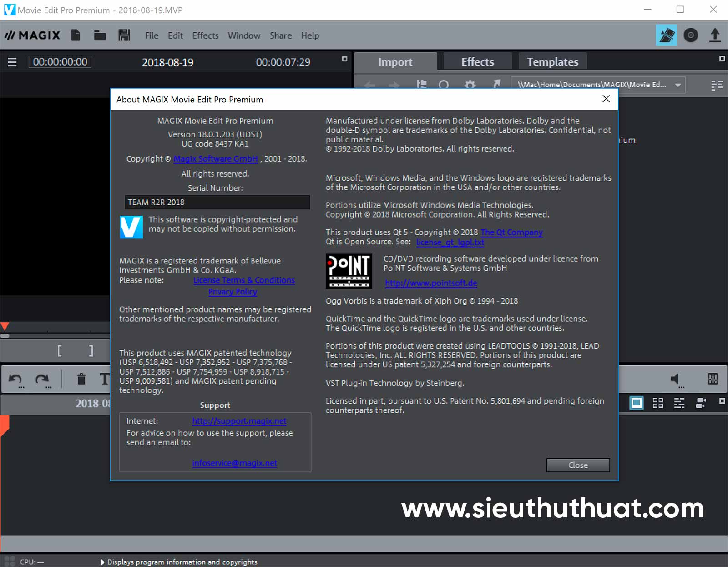The height and width of the screenshot is (567, 728).
Task: Click the orange playhead marker on preview ruler
Action: click(5, 326)
